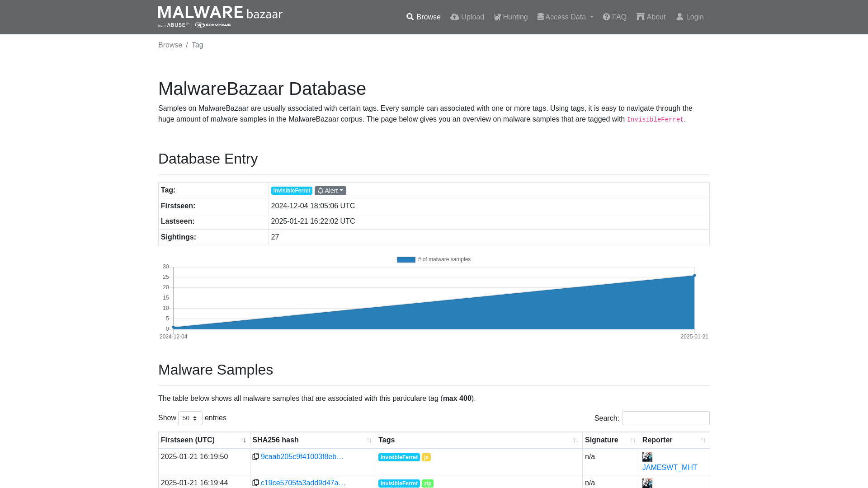Click the file copy icon for 9caab205c9f41003f8eb...
The image size is (868, 488).
(256, 456)
